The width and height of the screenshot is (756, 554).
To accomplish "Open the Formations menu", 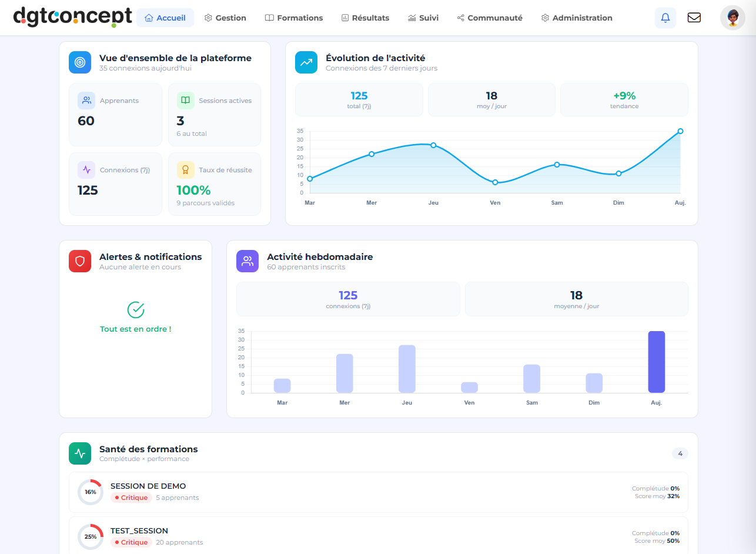I will pos(294,18).
